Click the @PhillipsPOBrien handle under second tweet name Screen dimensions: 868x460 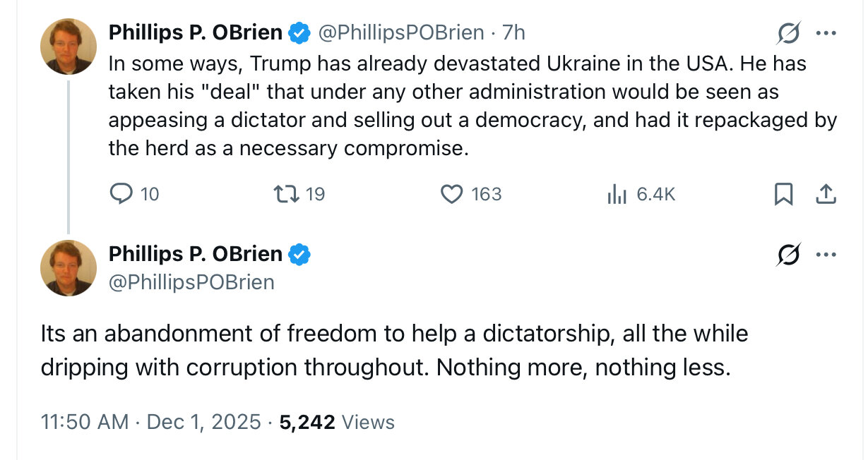pos(191,282)
